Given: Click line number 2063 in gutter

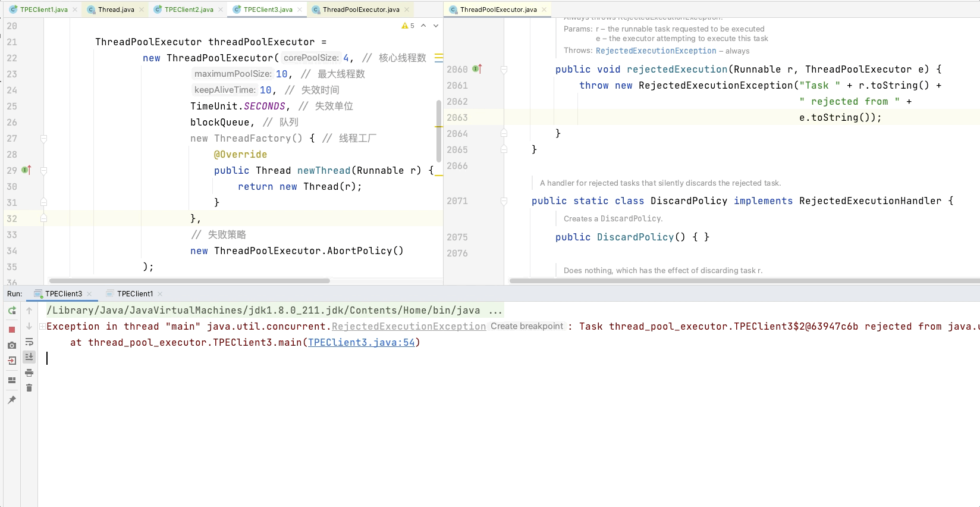Looking at the screenshot, I should [457, 118].
